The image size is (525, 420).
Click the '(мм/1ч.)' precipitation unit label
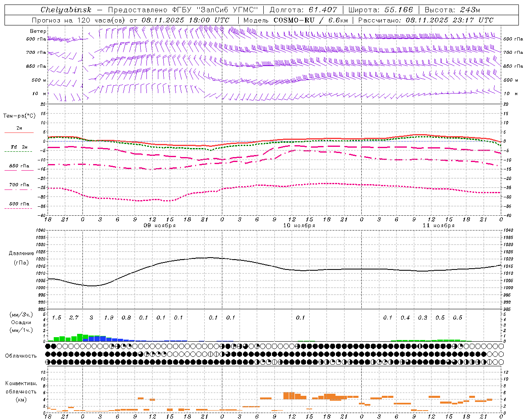(21, 330)
